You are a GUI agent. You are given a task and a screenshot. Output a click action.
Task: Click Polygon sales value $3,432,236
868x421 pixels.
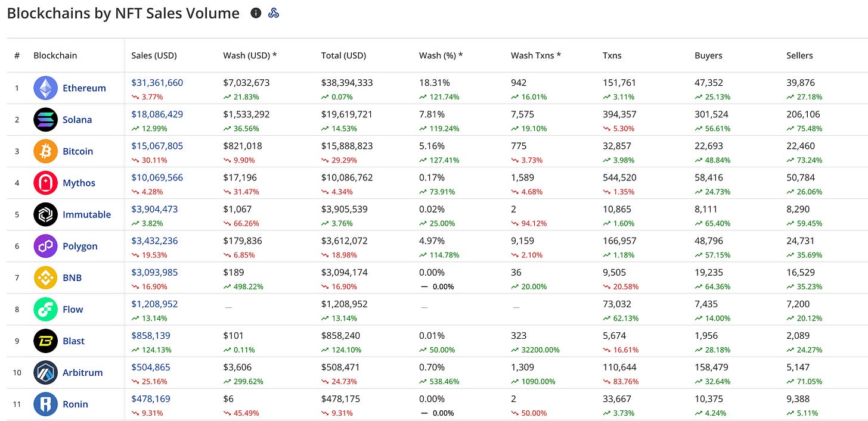pos(154,241)
